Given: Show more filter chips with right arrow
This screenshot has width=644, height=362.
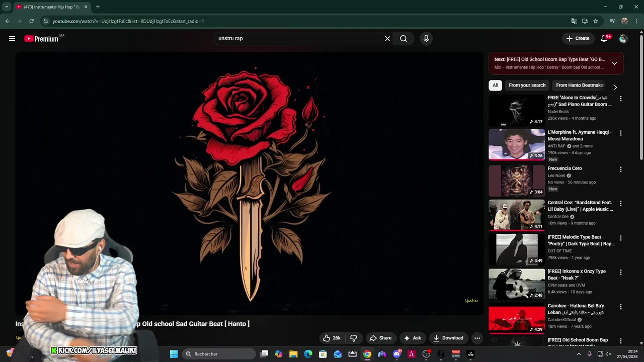Looking at the screenshot, I should click(615, 87).
